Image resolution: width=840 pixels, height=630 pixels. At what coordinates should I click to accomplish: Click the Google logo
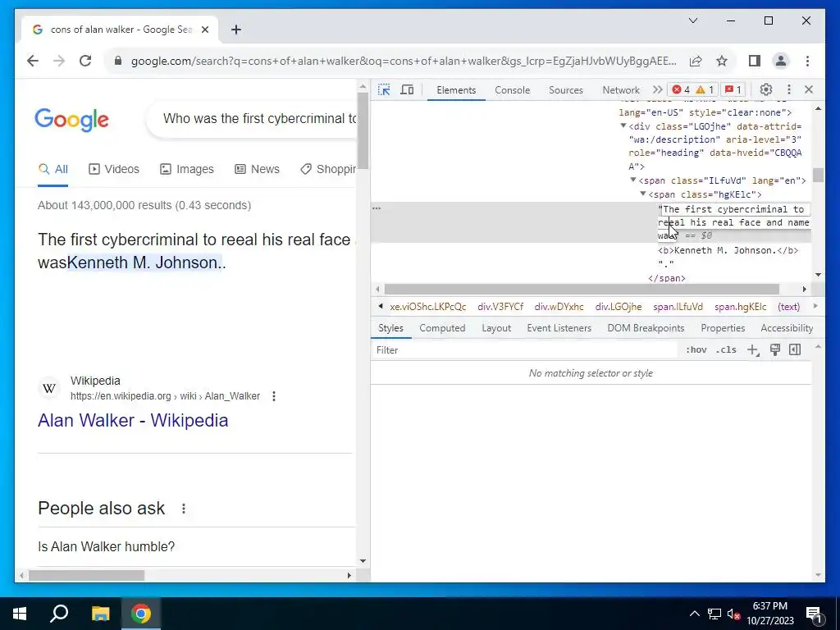click(72, 119)
